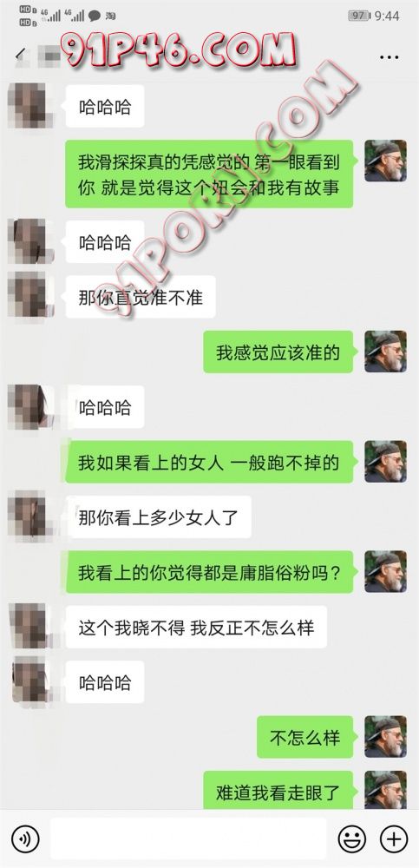Tap sender avatar beside 我感觉应该准的

[385, 352]
